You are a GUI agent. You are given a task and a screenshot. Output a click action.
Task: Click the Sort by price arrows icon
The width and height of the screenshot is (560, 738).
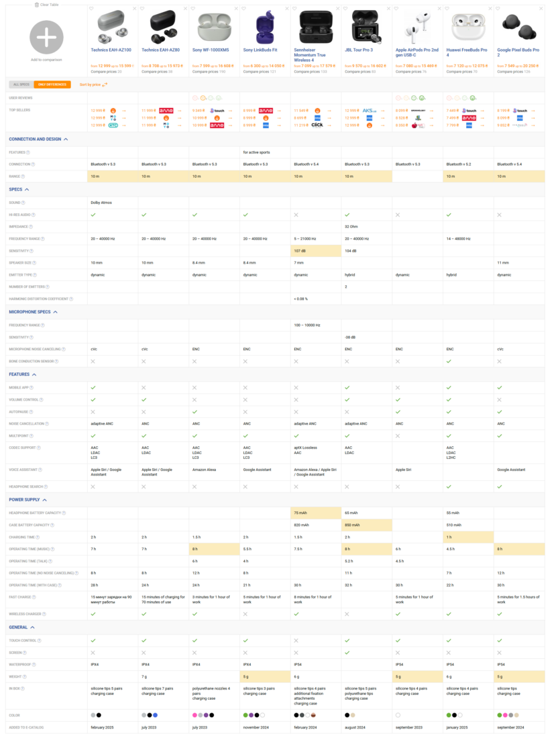pos(105,85)
